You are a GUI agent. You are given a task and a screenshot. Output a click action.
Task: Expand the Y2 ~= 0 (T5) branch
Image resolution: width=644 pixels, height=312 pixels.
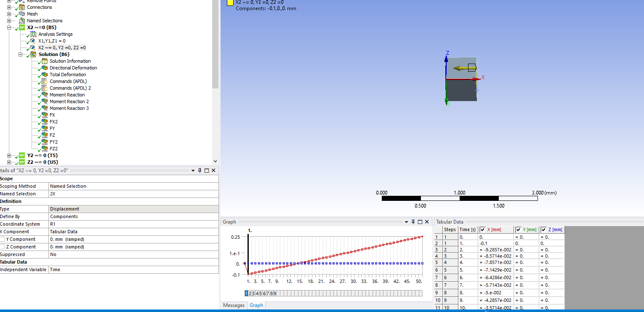(x=9, y=155)
